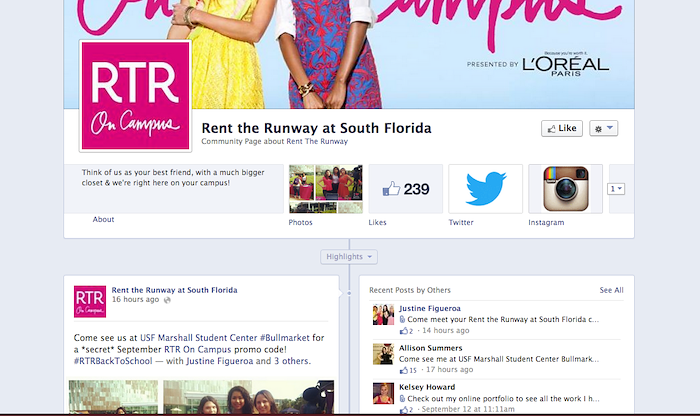The image size is (700, 416).
Task: Open the post photo of three women
Action: pos(248,397)
